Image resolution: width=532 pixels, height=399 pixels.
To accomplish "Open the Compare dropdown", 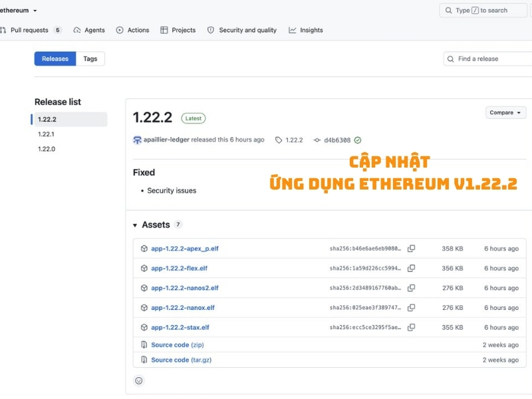I will tap(505, 112).
